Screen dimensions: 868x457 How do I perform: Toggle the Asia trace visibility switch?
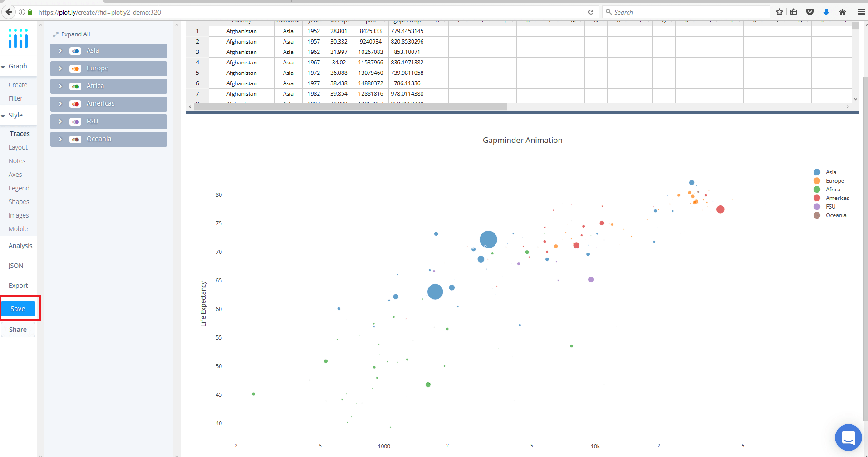(75, 51)
